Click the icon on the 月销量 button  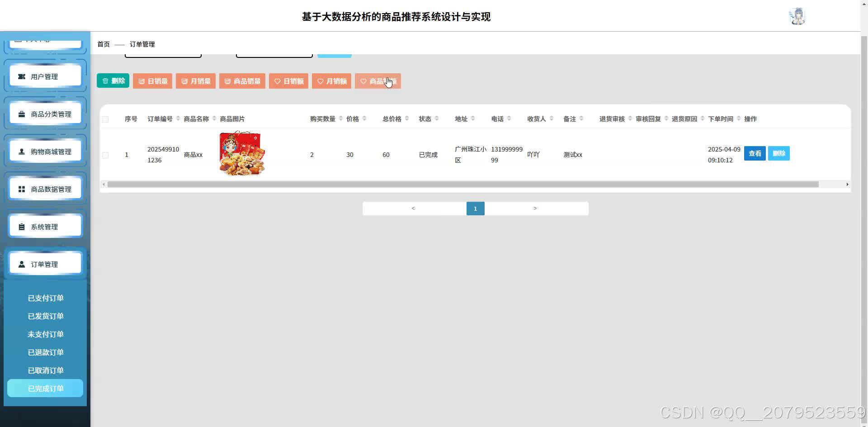pyautogui.click(x=184, y=81)
